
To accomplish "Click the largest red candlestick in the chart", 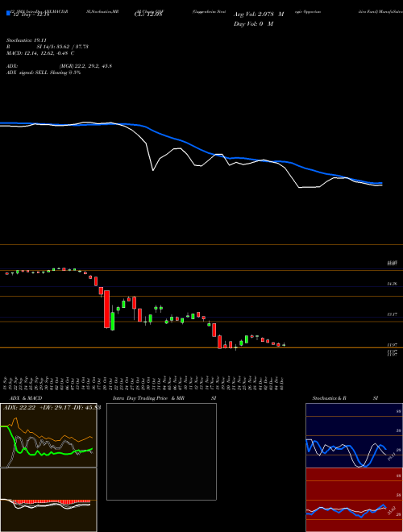I will coord(107,309).
